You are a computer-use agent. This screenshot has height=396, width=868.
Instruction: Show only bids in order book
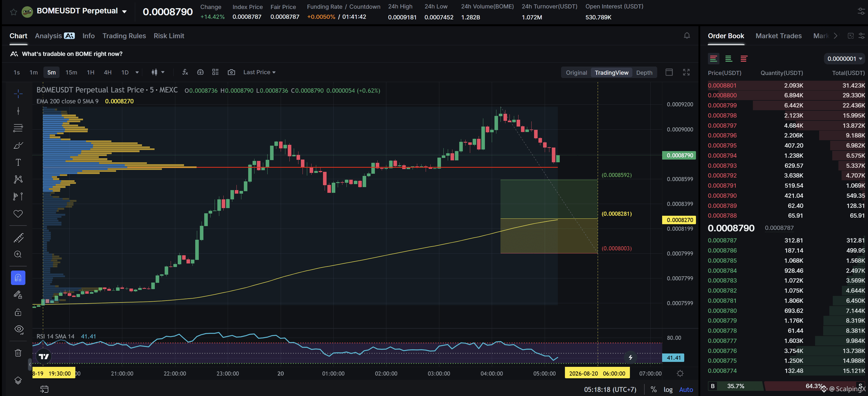[728, 59]
